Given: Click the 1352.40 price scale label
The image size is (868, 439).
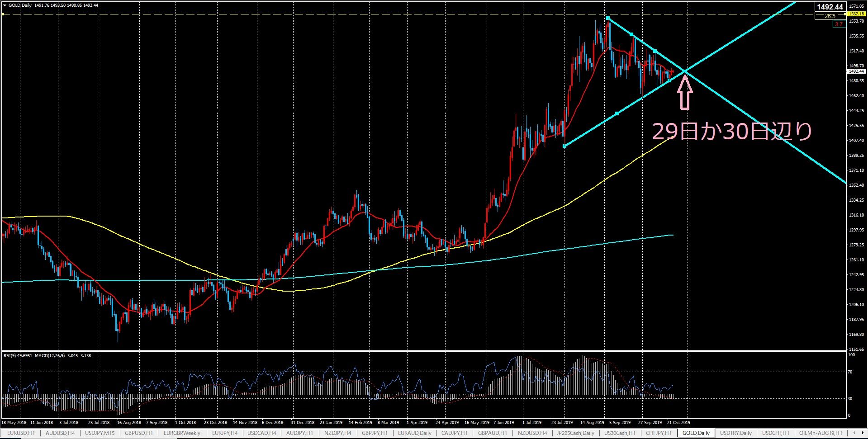Looking at the screenshot, I should (x=857, y=185).
